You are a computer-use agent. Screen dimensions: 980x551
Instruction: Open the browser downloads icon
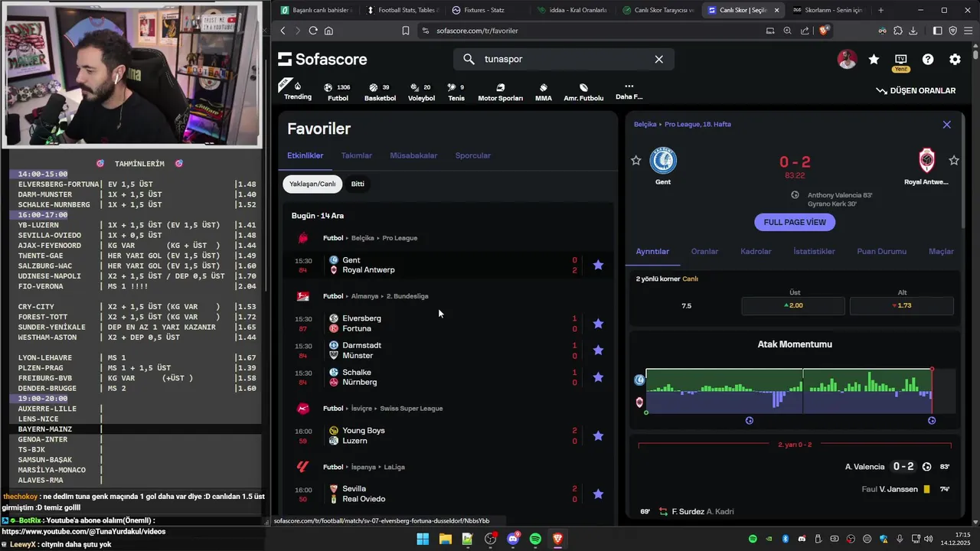click(x=913, y=31)
